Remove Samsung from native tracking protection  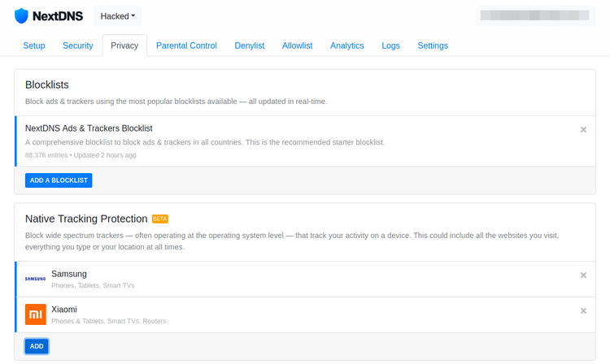coord(583,275)
